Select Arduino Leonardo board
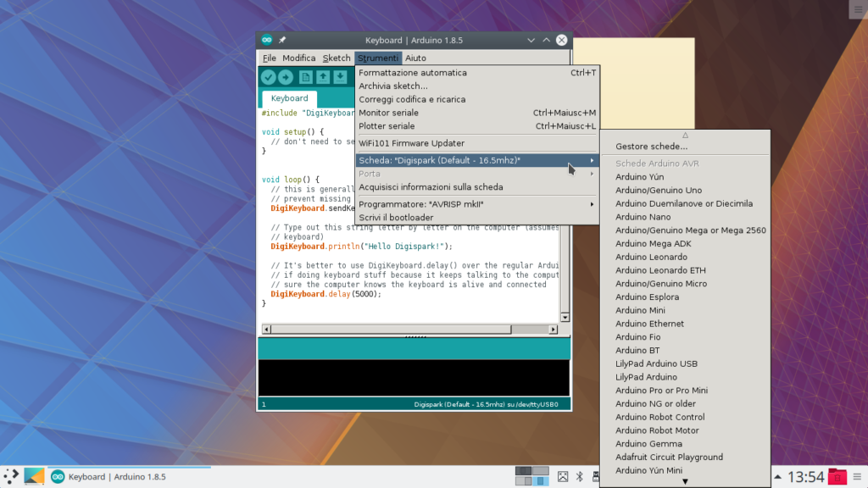The width and height of the screenshot is (868, 488). [x=685, y=257]
